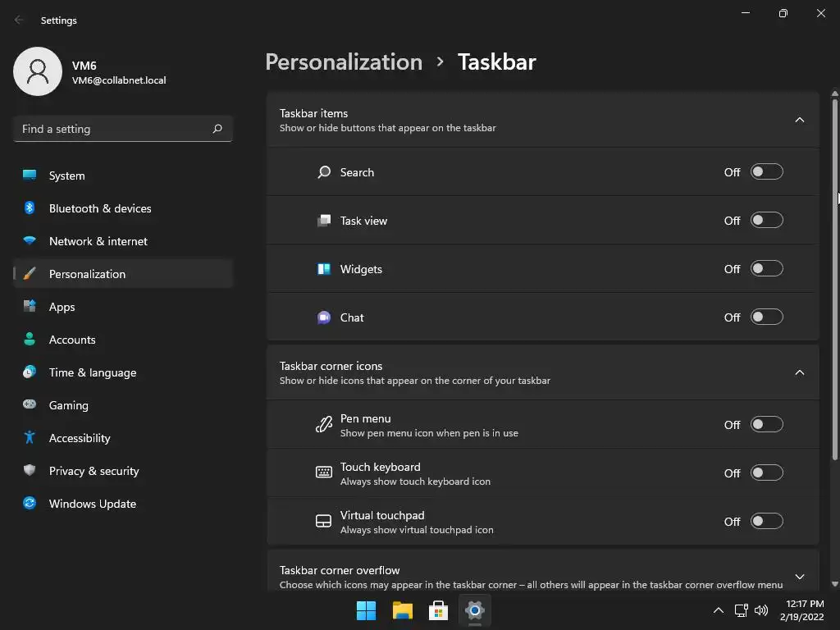Click the Windows Start button
This screenshot has width=840, height=630.
click(366, 610)
